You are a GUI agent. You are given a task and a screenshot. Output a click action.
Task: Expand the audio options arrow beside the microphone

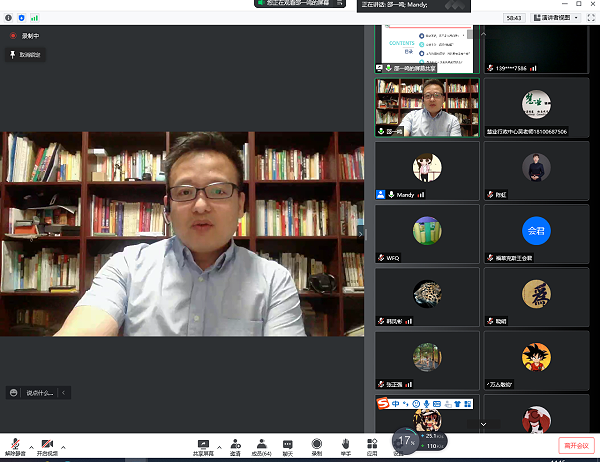(30, 446)
